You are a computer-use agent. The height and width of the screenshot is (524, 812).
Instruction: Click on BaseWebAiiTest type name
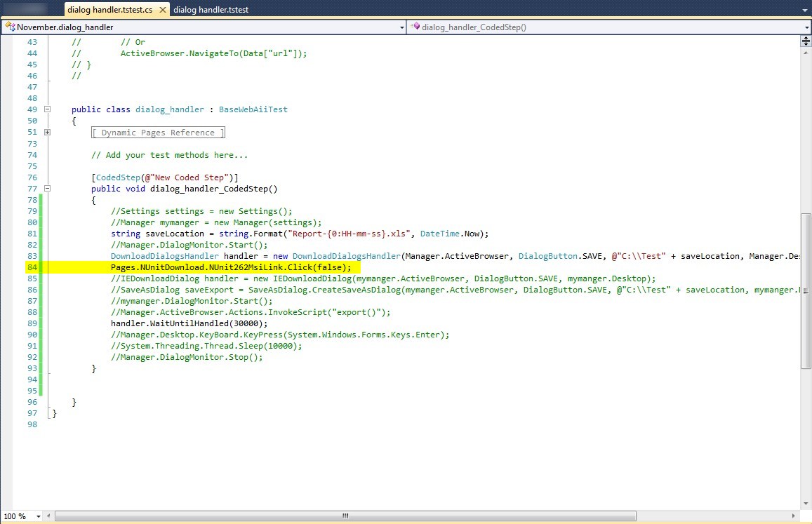click(x=253, y=109)
